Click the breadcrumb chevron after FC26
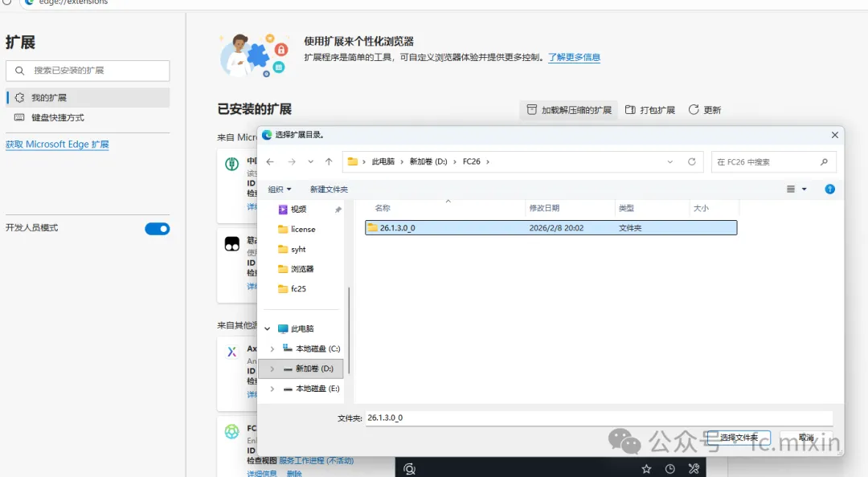 [488, 161]
